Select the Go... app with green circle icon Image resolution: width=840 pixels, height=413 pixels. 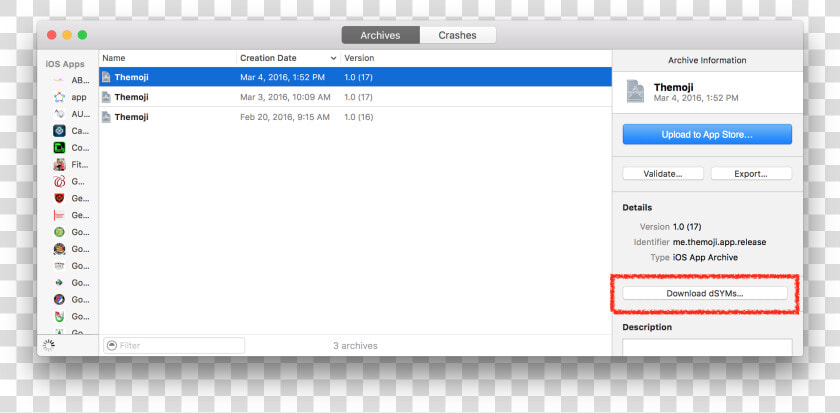coord(59,232)
